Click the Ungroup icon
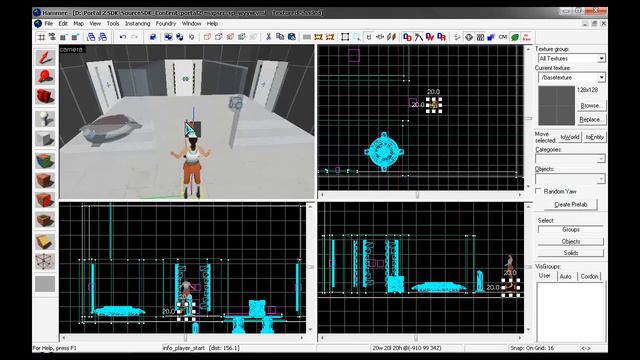The width and height of the screenshot is (640, 360). (180, 37)
